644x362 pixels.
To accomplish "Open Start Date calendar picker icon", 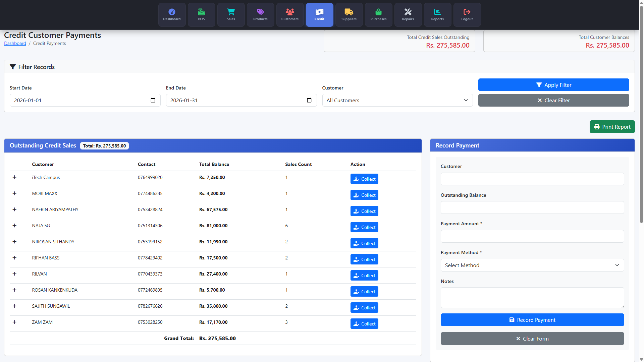I will (153, 100).
